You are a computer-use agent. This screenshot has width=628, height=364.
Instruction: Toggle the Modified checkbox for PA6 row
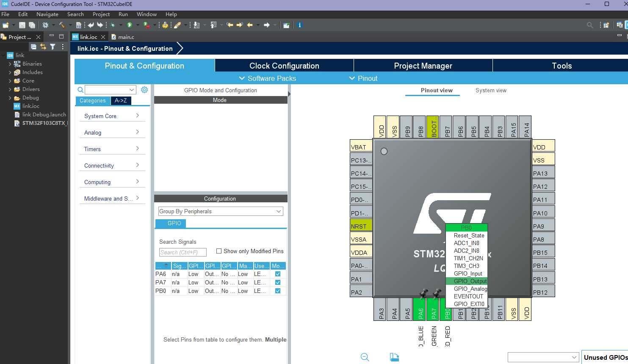tap(278, 274)
